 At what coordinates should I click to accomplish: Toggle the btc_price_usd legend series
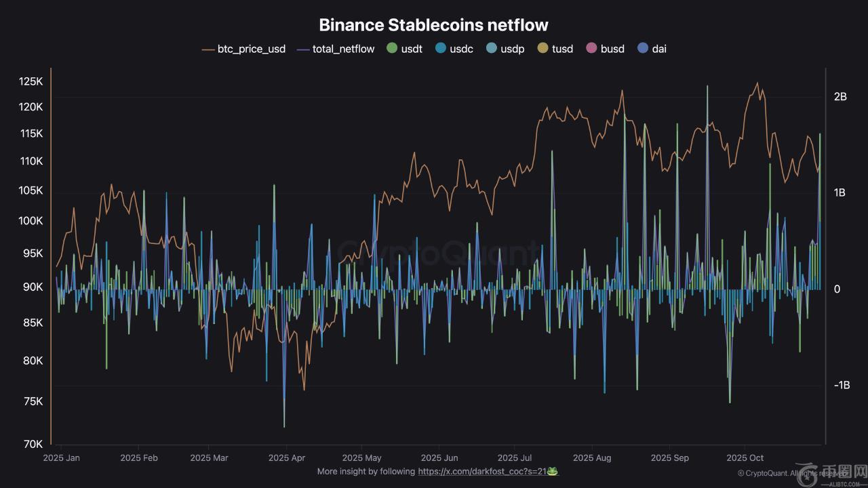point(244,49)
